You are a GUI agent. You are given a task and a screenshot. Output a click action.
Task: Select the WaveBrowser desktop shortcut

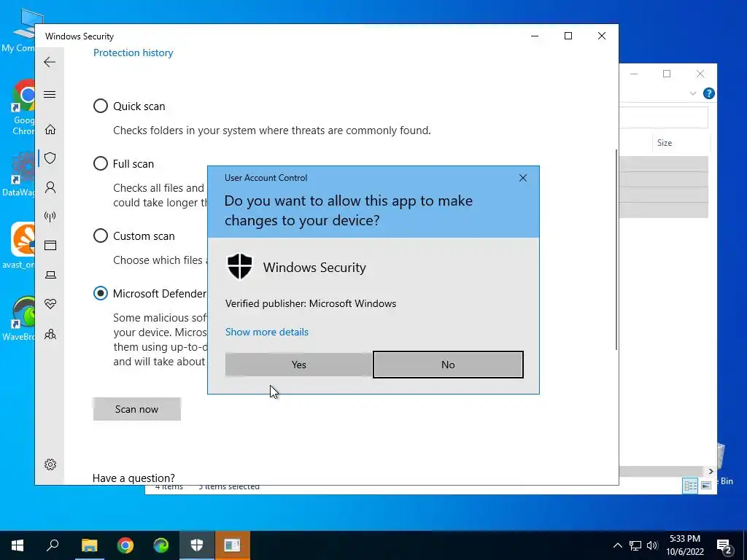pyautogui.click(x=18, y=319)
